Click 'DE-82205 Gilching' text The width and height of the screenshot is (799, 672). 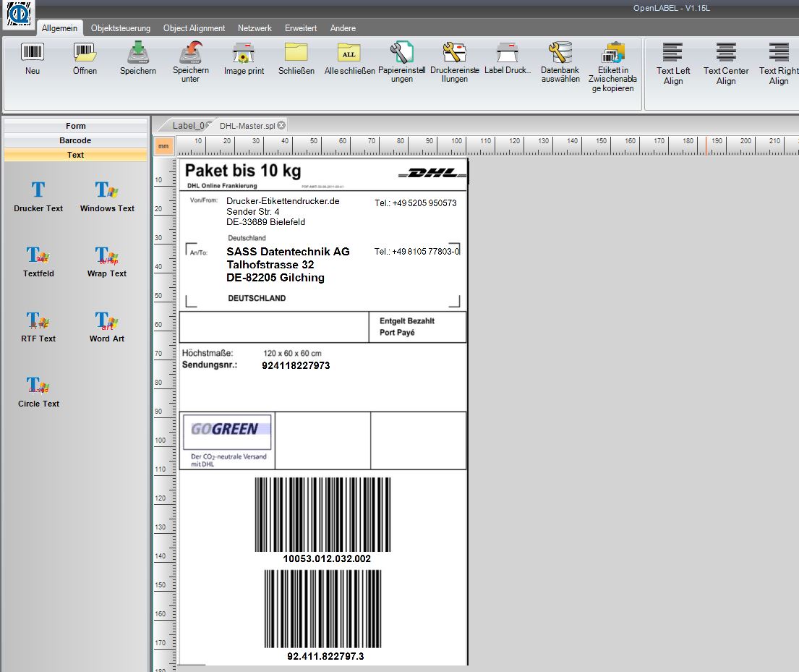click(x=275, y=278)
